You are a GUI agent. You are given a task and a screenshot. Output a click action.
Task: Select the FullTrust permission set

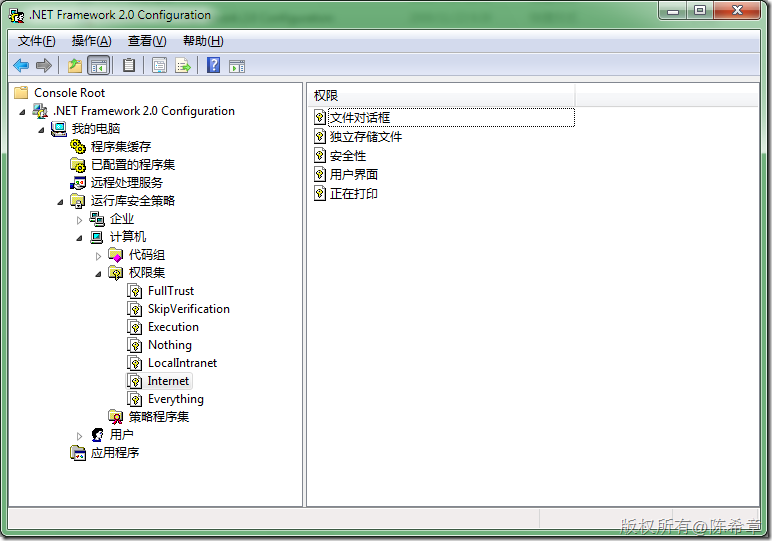tap(171, 291)
